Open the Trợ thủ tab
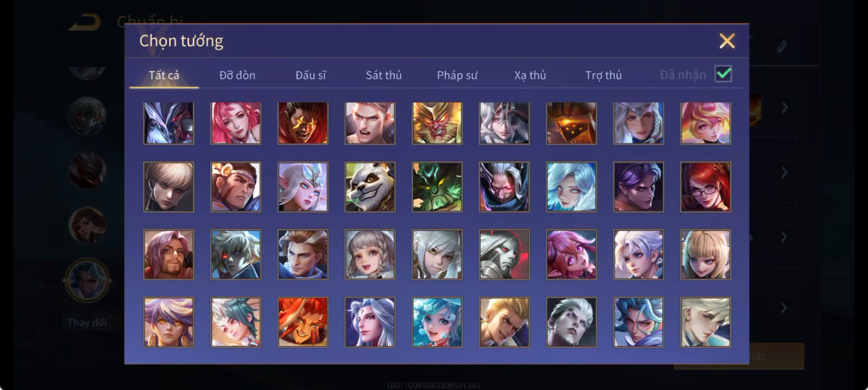 pos(604,75)
